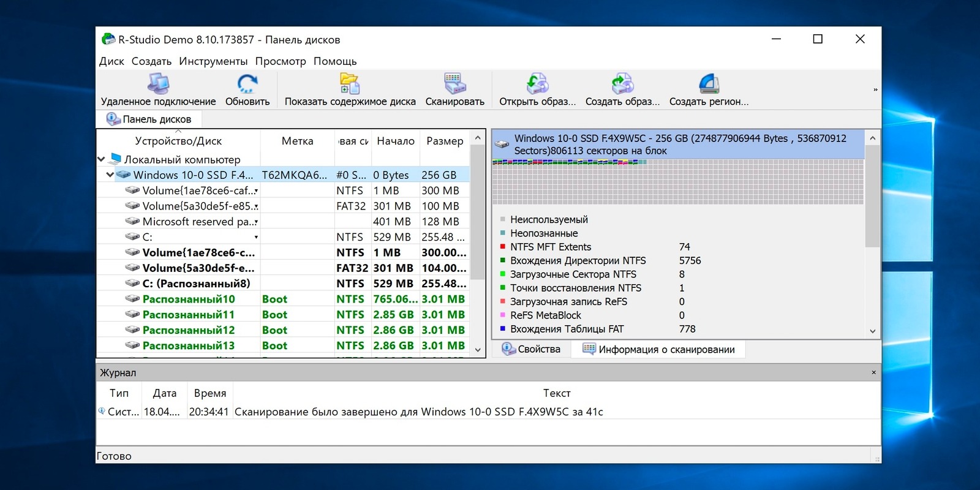
Task: Open the dropdown arrow beside volume C:
Action: tap(256, 237)
